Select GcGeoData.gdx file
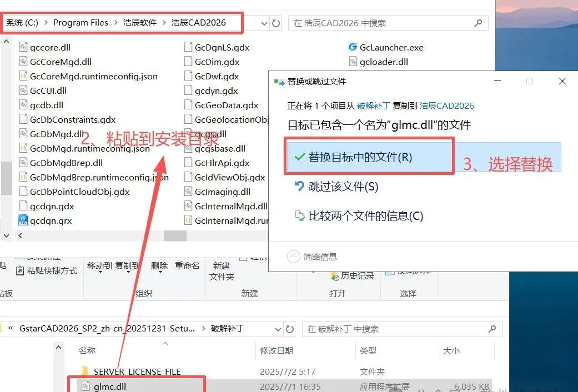The width and height of the screenshot is (578, 392). pos(221,105)
